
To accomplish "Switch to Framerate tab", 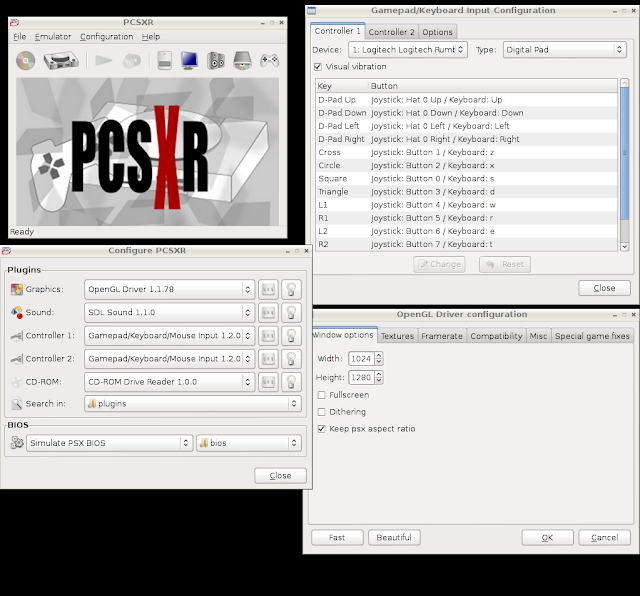I will (x=442, y=336).
